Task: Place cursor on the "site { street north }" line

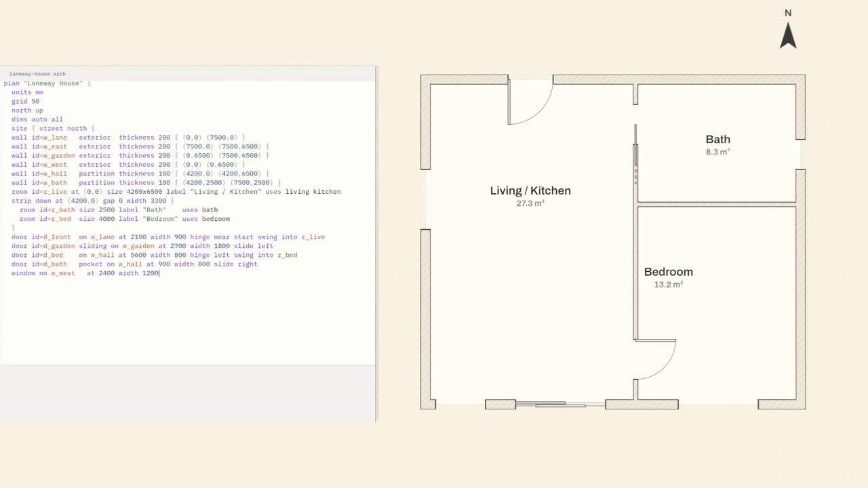Action: click(53, 128)
